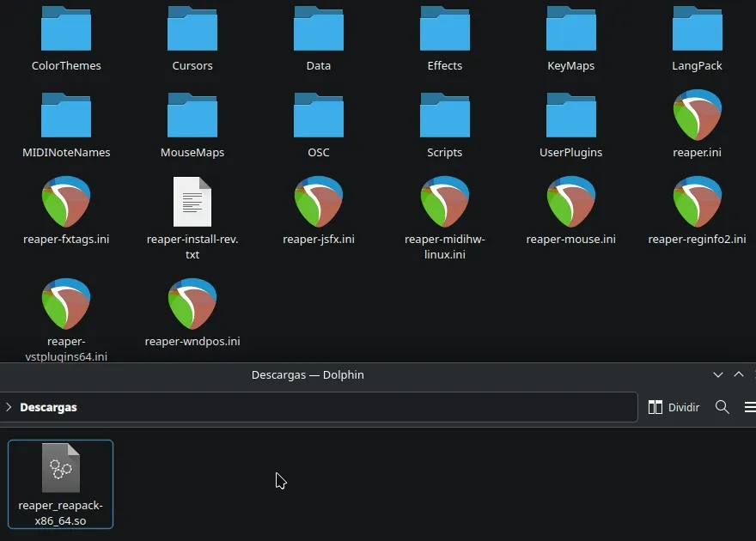This screenshot has width=756, height=541.
Task: Click the LangPack folder name label
Action: [x=698, y=65]
